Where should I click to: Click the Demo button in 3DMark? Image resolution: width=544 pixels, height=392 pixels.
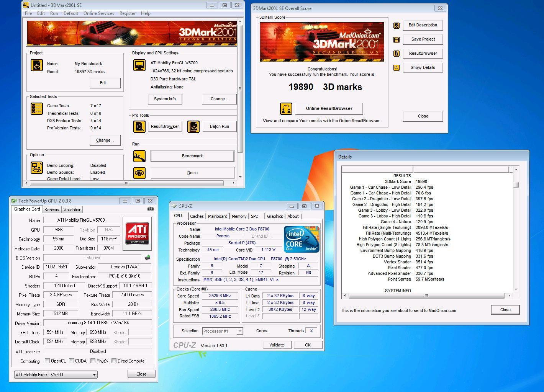tap(192, 173)
